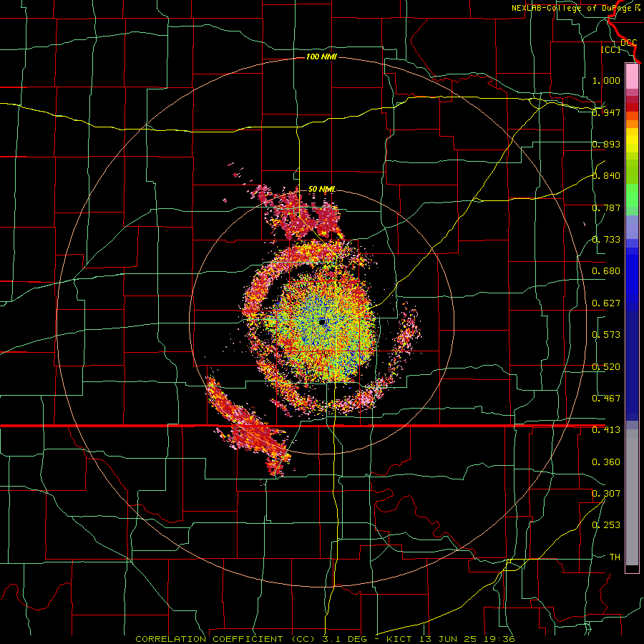The height and width of the screenshot is (644, 644).
Task: Pick the light pink swatch atop the color bar
Action: 632,76
